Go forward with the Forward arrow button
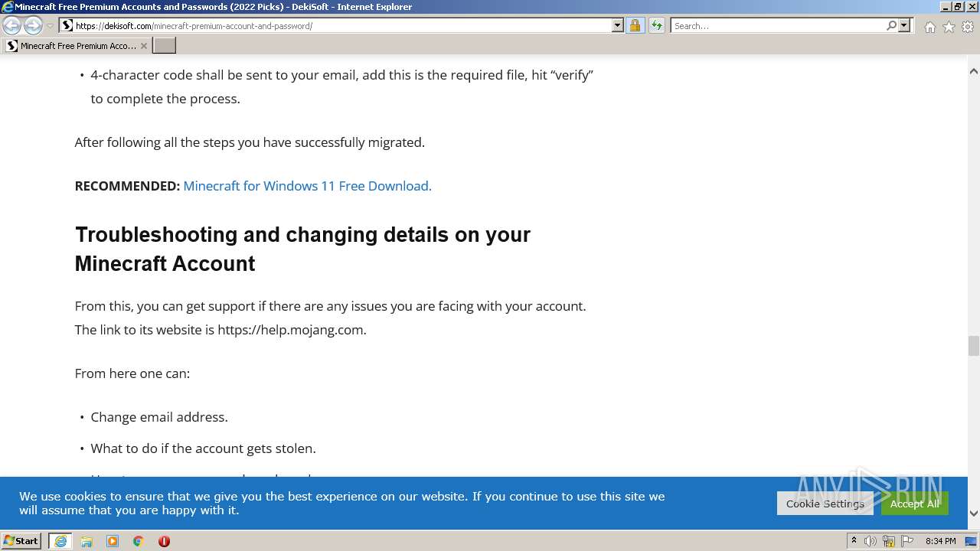This screenshot has width=980, height=551. click(x=33, y=26)
